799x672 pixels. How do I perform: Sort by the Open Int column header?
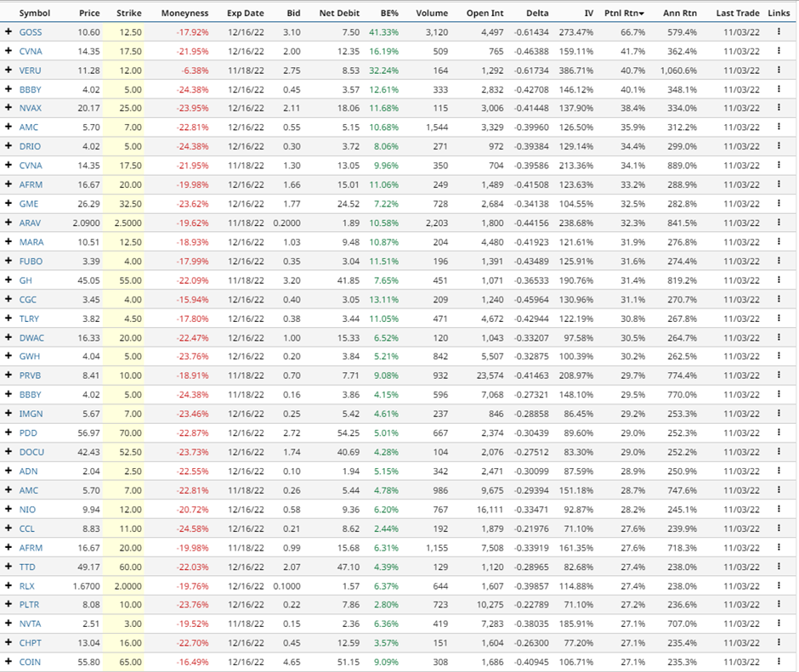click(x=484, y=14)
